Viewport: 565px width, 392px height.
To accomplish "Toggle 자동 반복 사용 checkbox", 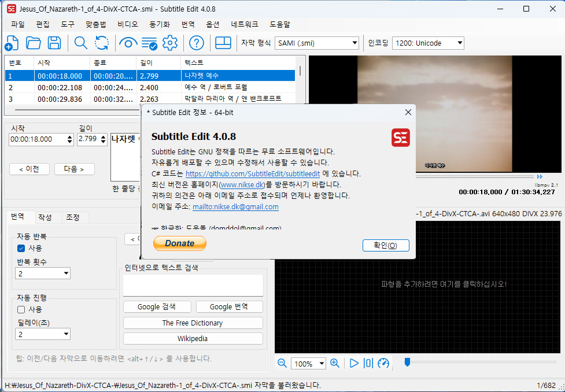I will point(21,248).
